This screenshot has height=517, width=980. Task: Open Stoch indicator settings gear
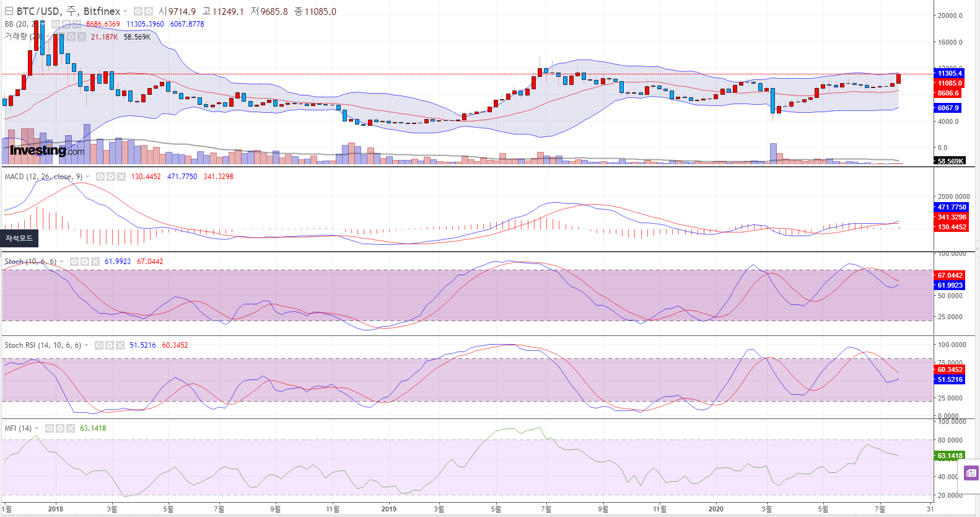point(85,262)
